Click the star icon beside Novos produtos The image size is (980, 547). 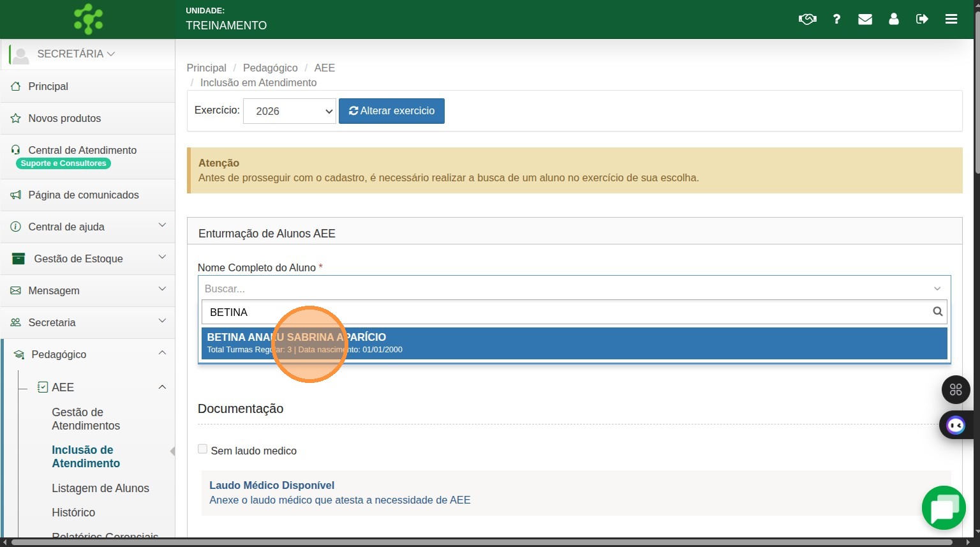16,118
